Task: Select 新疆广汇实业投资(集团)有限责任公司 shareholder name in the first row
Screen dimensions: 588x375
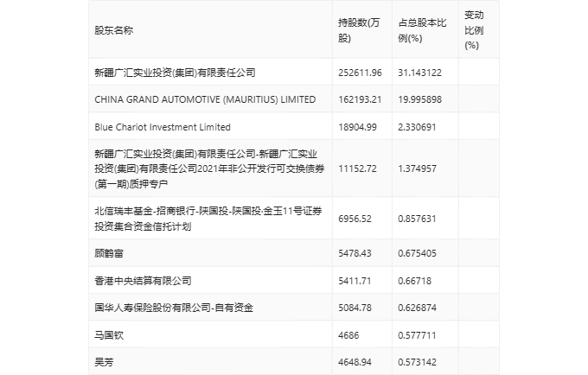Action: 175,73
